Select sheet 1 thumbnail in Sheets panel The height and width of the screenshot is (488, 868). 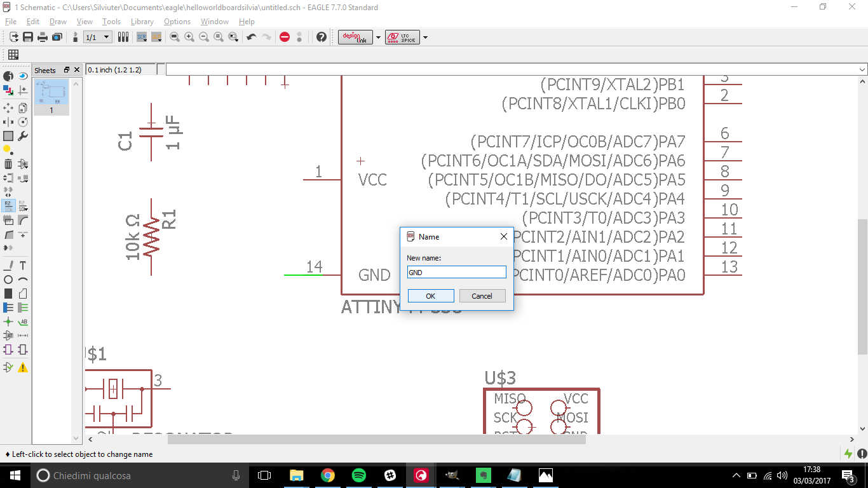coord(51,97)
